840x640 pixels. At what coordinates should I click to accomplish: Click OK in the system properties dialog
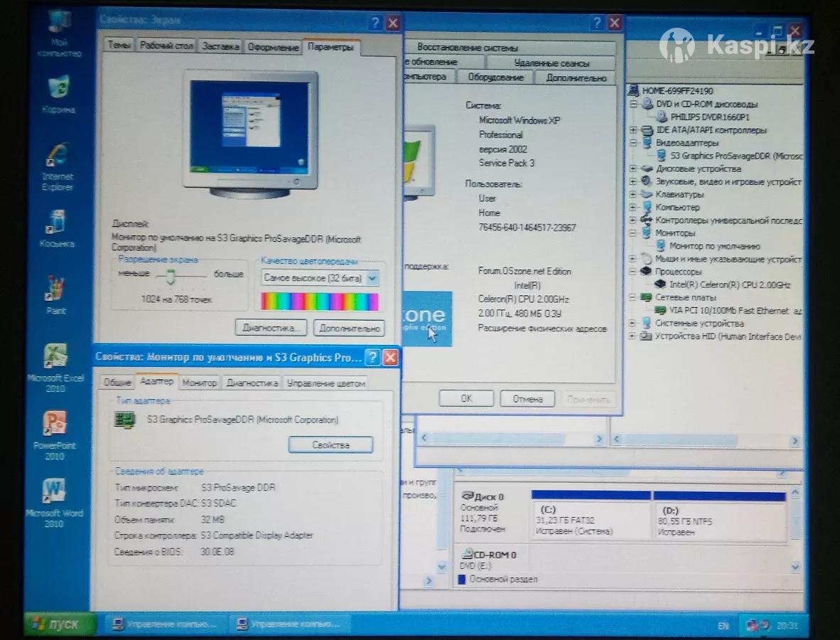point(466,398)
